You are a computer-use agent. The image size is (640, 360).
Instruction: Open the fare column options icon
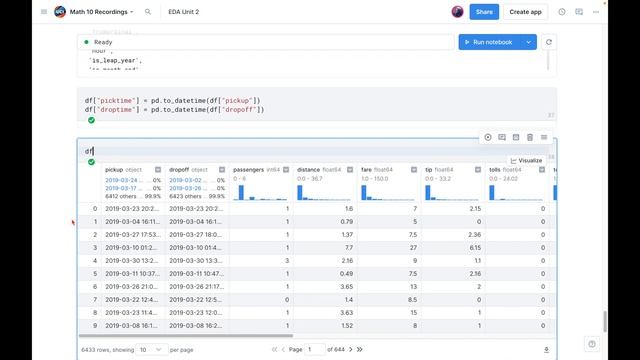pyautogui.click(x=414, y=169)
